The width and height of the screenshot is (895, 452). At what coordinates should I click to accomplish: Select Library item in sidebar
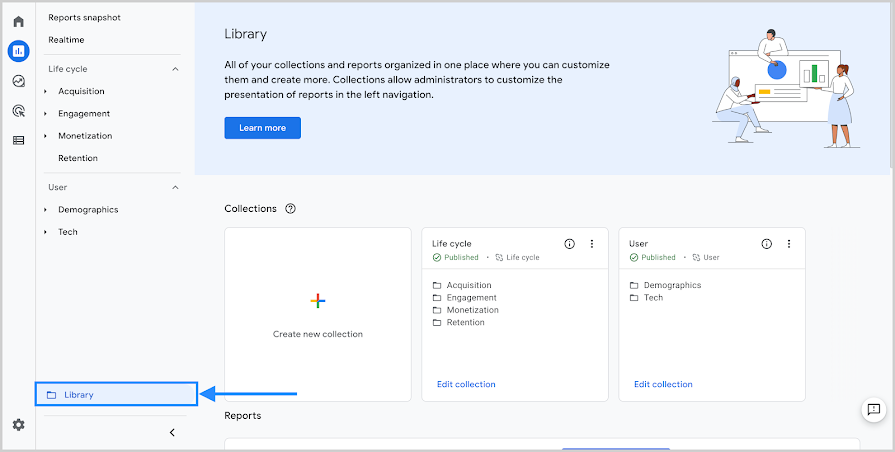(116, 394)
